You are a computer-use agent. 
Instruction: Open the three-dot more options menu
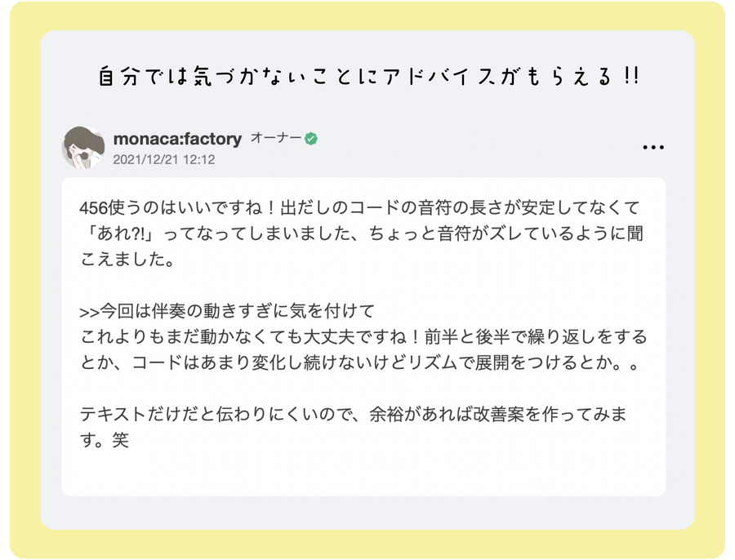(653, 147)
